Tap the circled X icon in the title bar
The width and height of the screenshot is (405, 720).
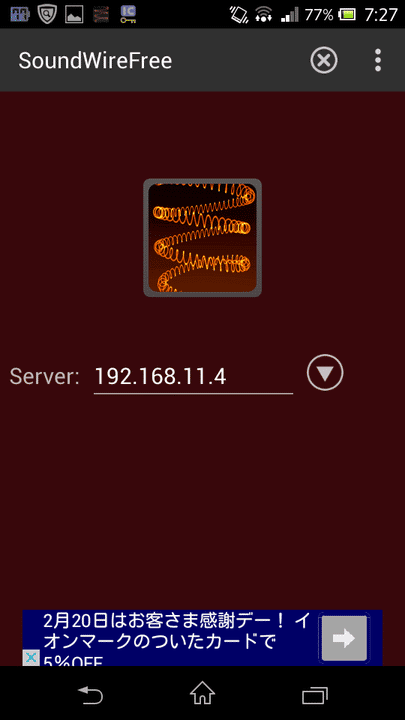(324, 60)
